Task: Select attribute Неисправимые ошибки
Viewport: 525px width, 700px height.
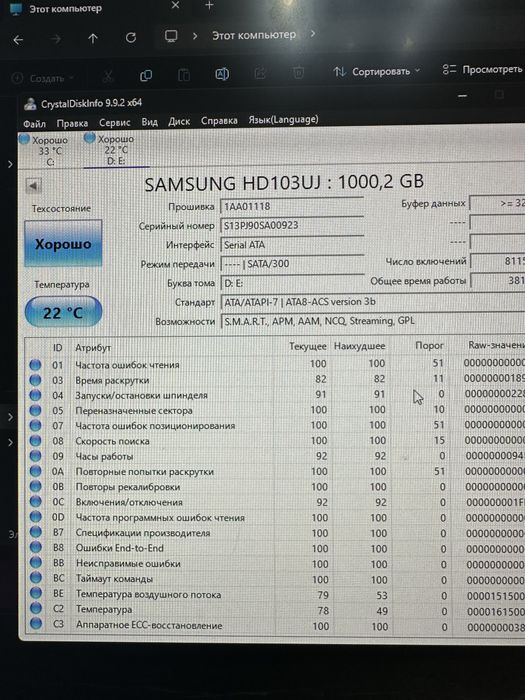Action: point(128,563)
